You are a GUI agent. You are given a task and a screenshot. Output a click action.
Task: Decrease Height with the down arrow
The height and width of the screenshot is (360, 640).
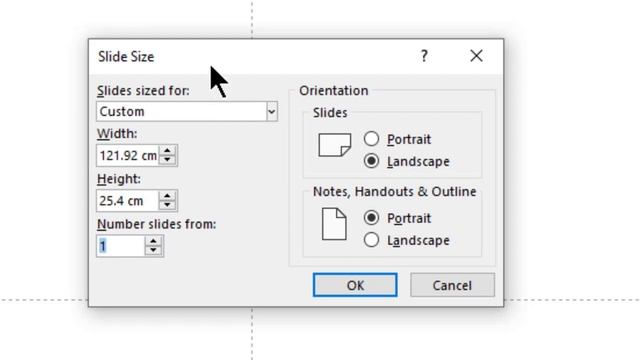coord(167,205)
